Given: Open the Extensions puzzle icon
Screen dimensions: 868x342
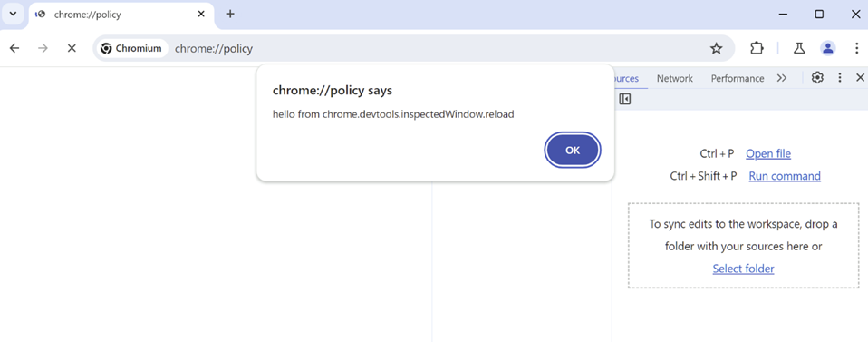Looking at the screenshot, I should 757,48.
